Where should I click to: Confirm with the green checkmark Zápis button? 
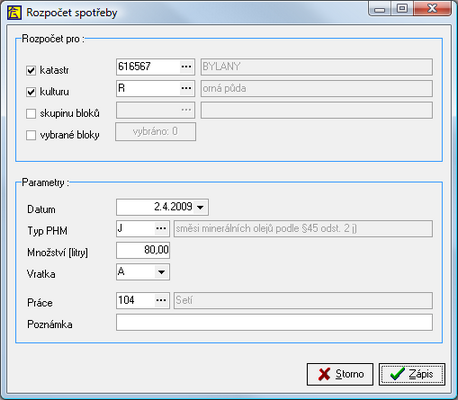(x=412, y=374)
